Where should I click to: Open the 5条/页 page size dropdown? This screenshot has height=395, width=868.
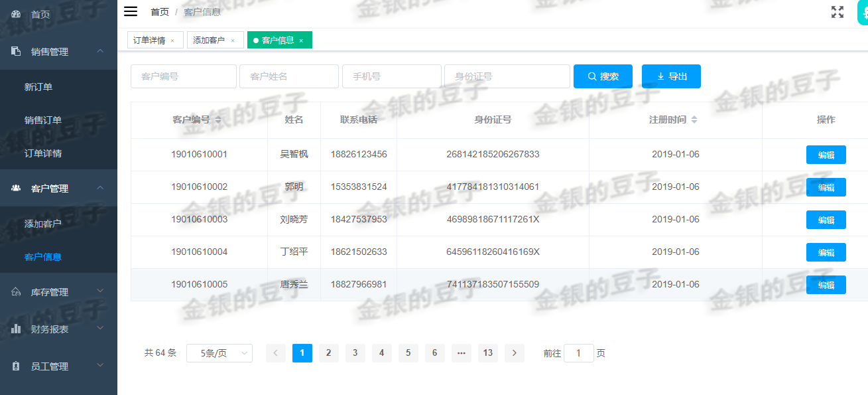219,353
